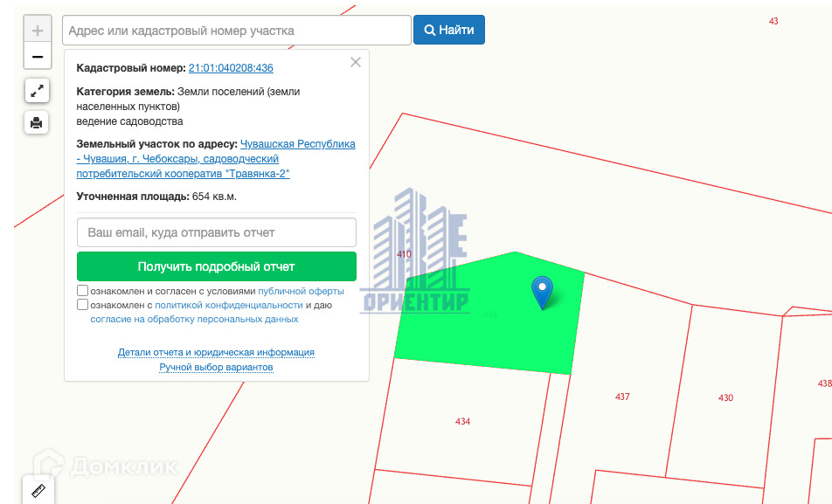The image size is (832, 504).
Task: Select parcel 410 label on the map
Action: click(404, 254)
